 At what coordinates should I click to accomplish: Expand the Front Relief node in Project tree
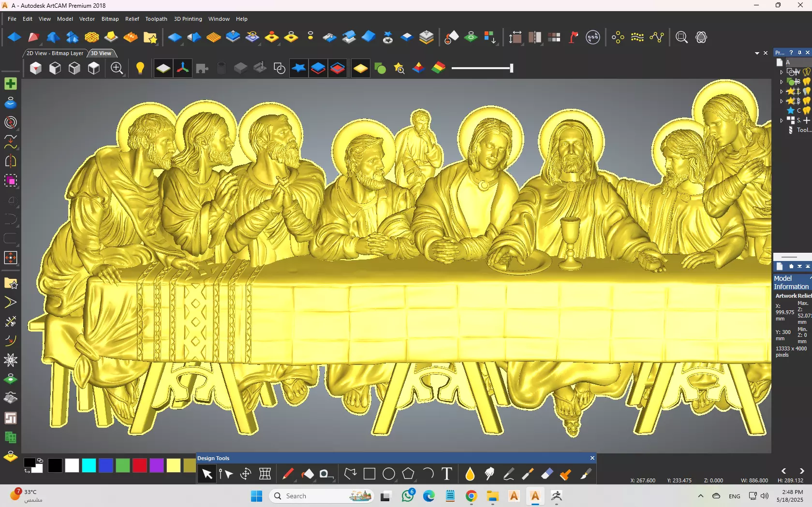coord(782,91)
